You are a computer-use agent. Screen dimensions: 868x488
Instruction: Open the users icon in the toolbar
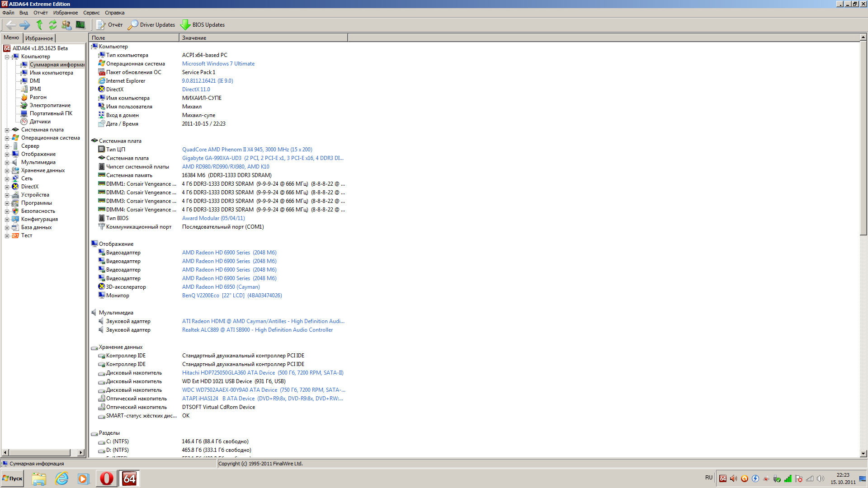pyautogui.click(x=66, y=25)
